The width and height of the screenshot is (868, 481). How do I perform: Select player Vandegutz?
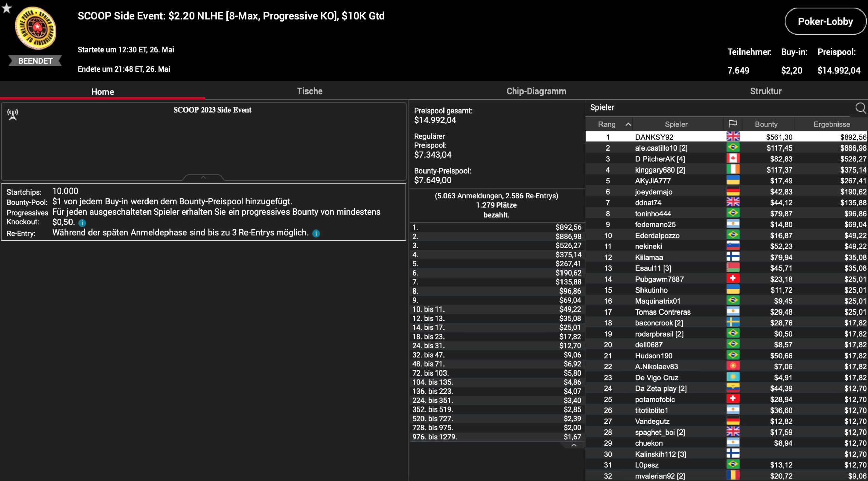point(652,421)
